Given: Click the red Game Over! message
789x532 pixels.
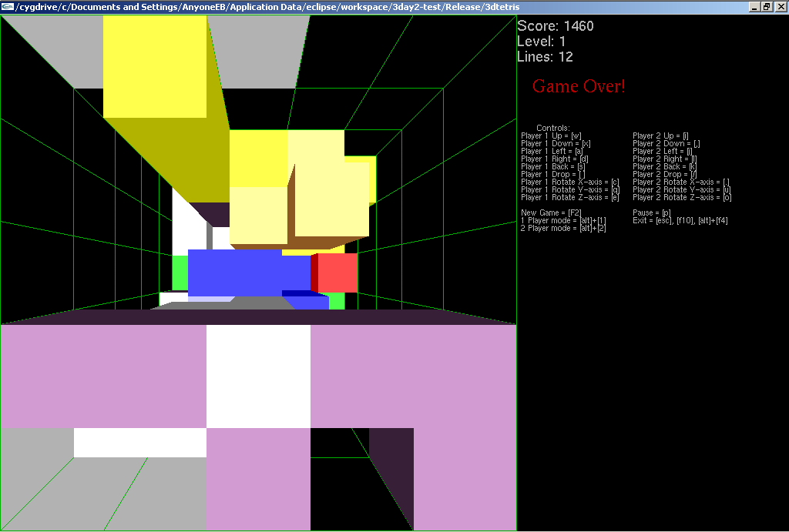Looking at the screenshot, I should point(579,86).
